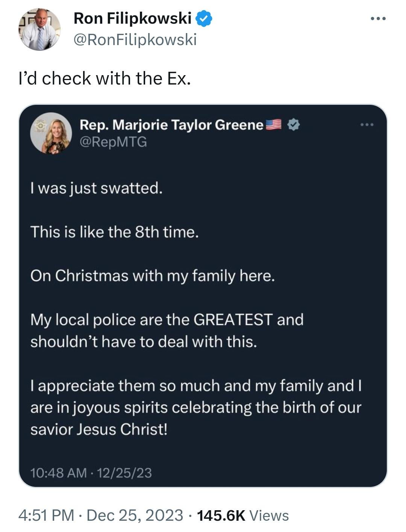406x532 pixels.
Task: Open the tweet's three-dot more menu
Action: pos(378,18)
